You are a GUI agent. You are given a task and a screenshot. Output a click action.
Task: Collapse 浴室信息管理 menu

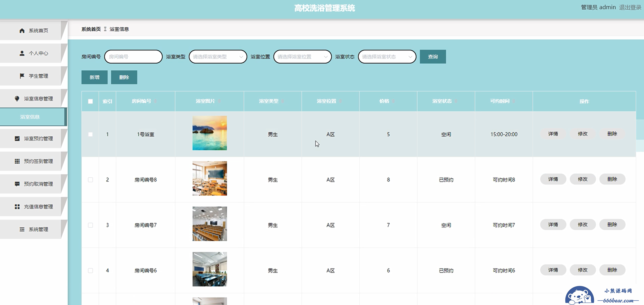33,98
